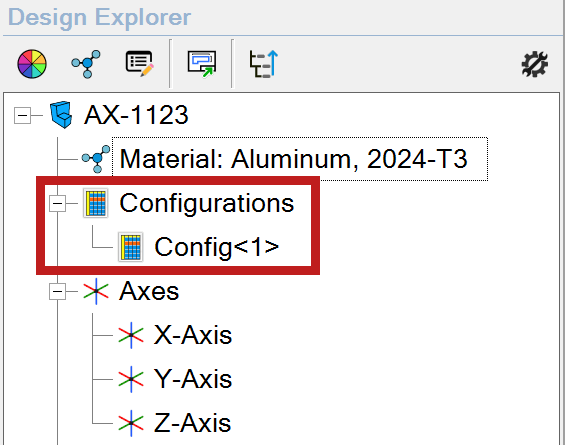The width and height of the screenshot is (565, 445).
Task: Click the tree move-up arrow icon
Action: point(264,64)
